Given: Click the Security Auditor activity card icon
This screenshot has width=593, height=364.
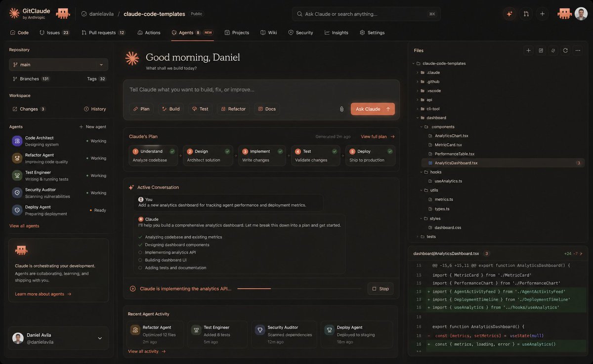Looking at the screenshot, I should click(260, 330).
